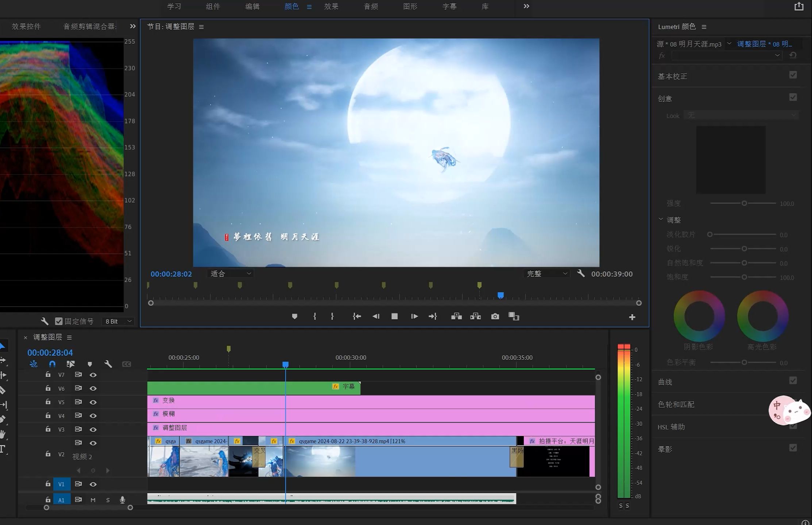
Task: Open the 效果控件 panel tab
Action: (26, 26)
